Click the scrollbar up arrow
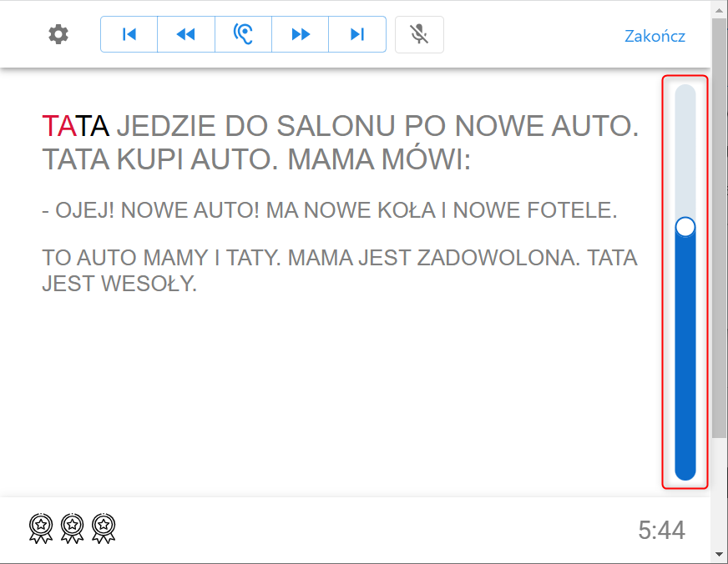This screenshot has height=564, width=728. pyautogui.click(x=720, y=8)
